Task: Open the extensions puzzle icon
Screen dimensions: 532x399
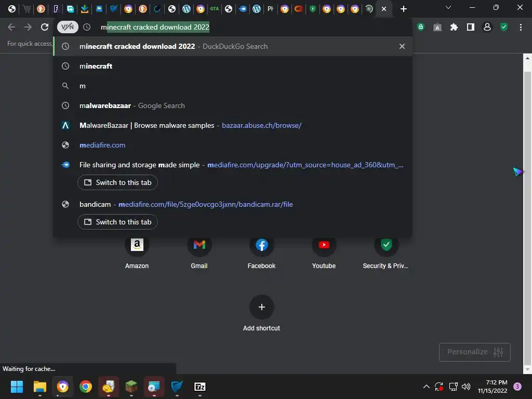Action: pyautogui.click(x=454, y=27)
